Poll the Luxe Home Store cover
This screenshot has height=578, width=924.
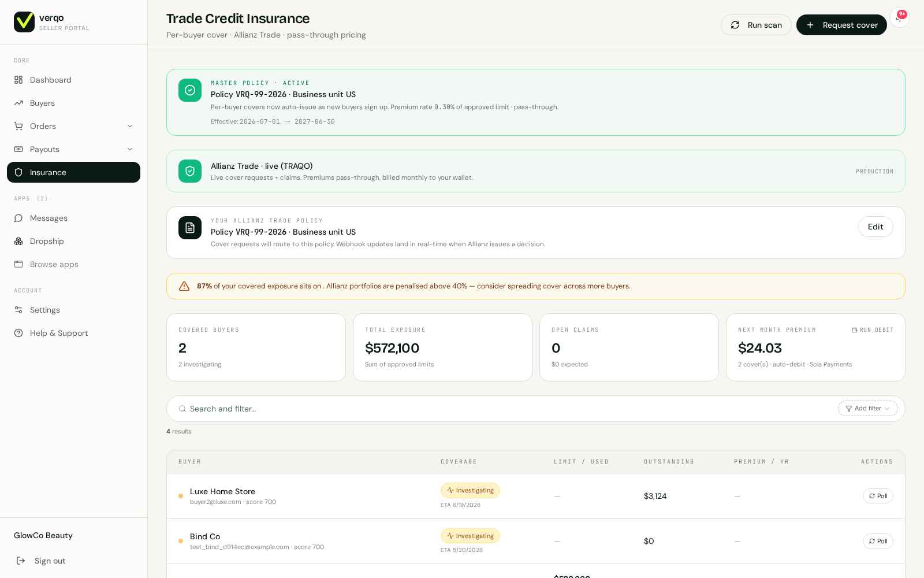[878, 496]
